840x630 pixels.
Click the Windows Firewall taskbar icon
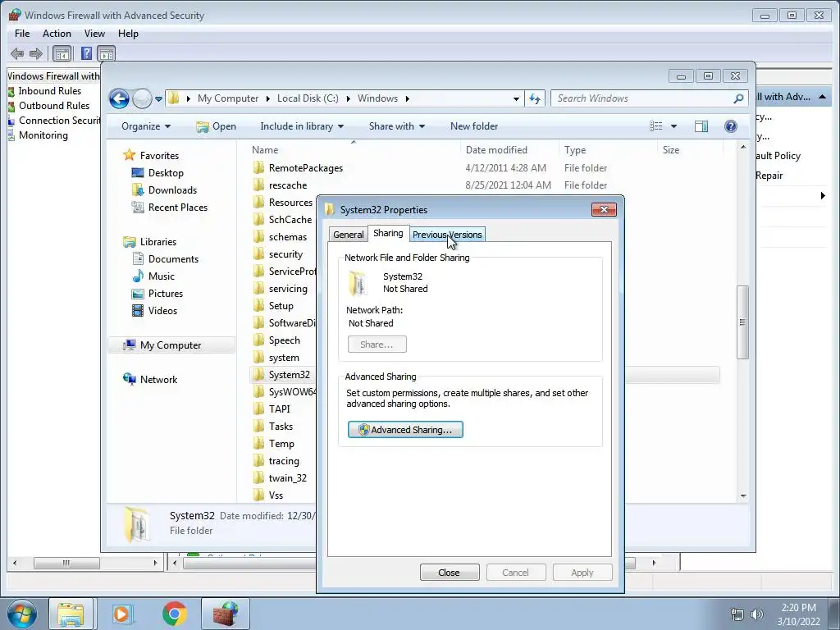click(x=226, y=614)
